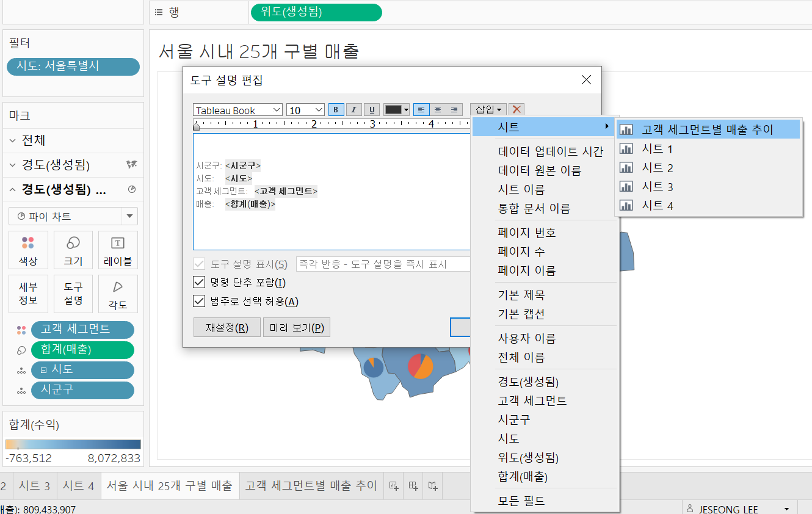
Task: Collapse the active 경도(생성됨) marks section
Action: click(13, 190)
